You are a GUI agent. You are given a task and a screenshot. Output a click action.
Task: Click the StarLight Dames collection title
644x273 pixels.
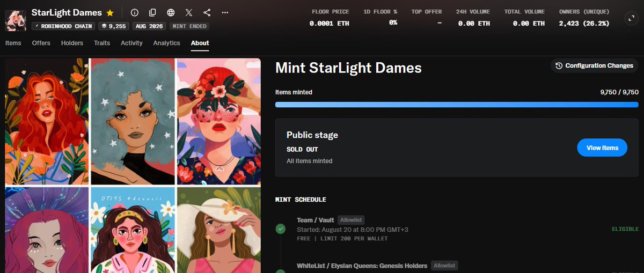click(67, 12)
